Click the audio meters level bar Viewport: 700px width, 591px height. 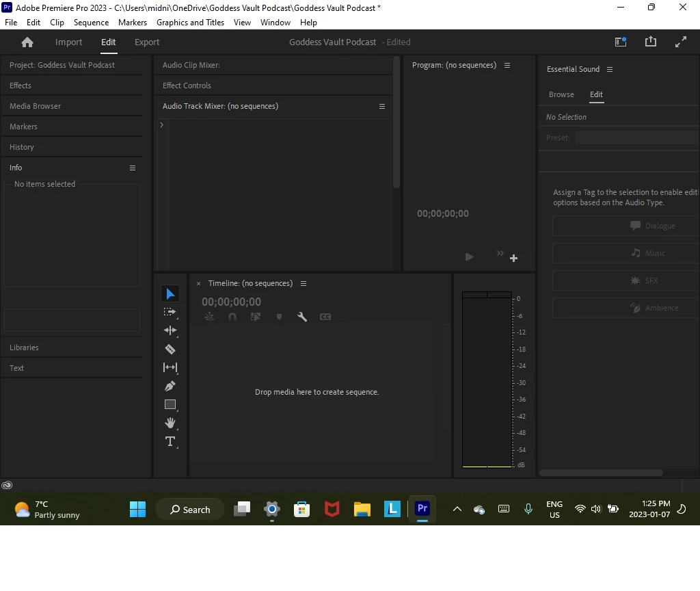coord(487,380)
